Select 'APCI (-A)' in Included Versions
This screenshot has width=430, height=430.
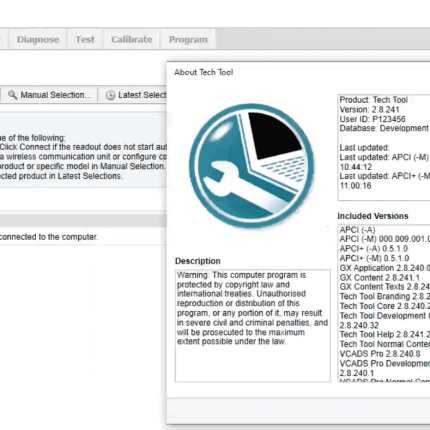click(357, 230)
